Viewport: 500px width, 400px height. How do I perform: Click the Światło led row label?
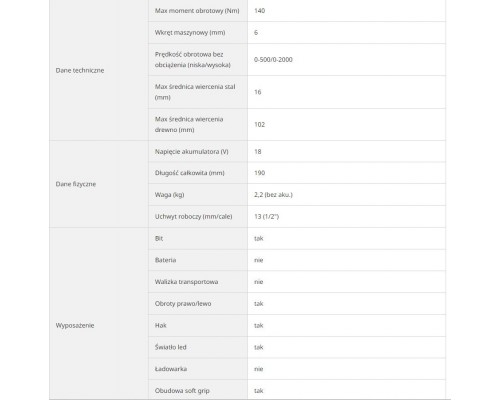tap(170, 347)
